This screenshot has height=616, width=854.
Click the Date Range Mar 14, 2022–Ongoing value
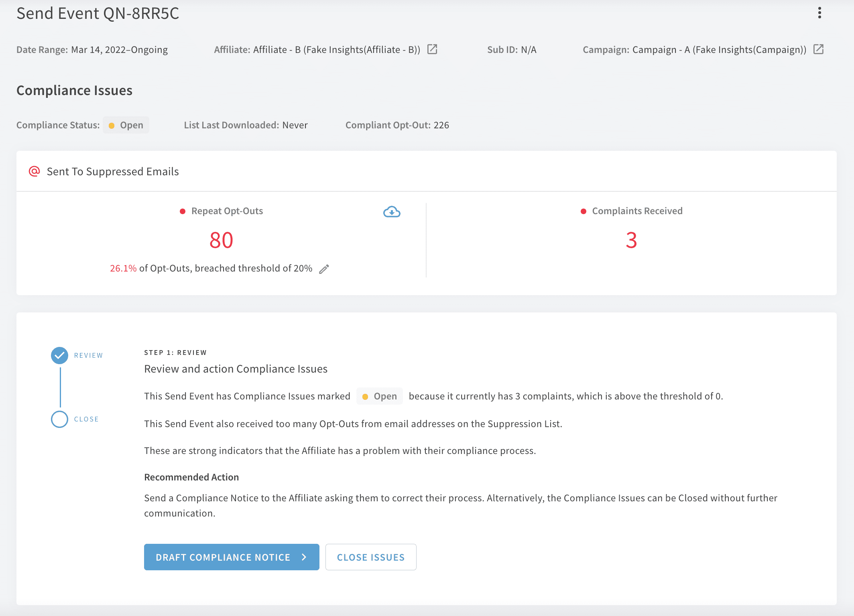pyautogui.click(x=120, y=50)
